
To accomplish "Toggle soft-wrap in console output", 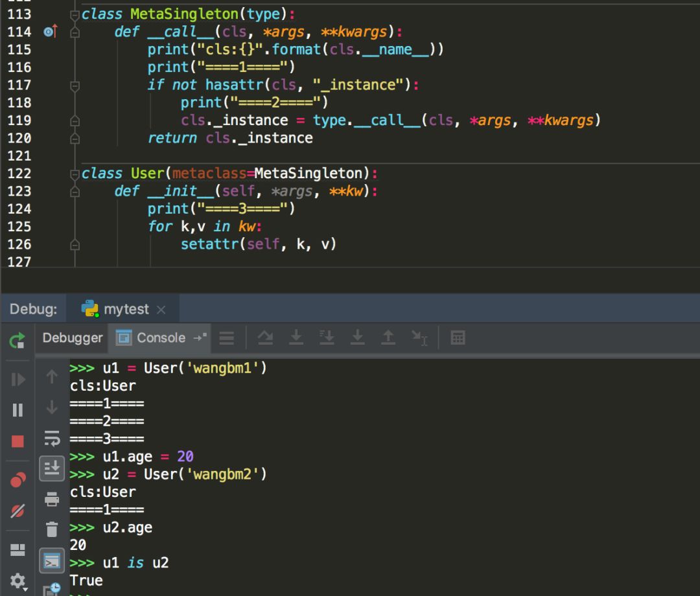I will click(x=52, y=438).
